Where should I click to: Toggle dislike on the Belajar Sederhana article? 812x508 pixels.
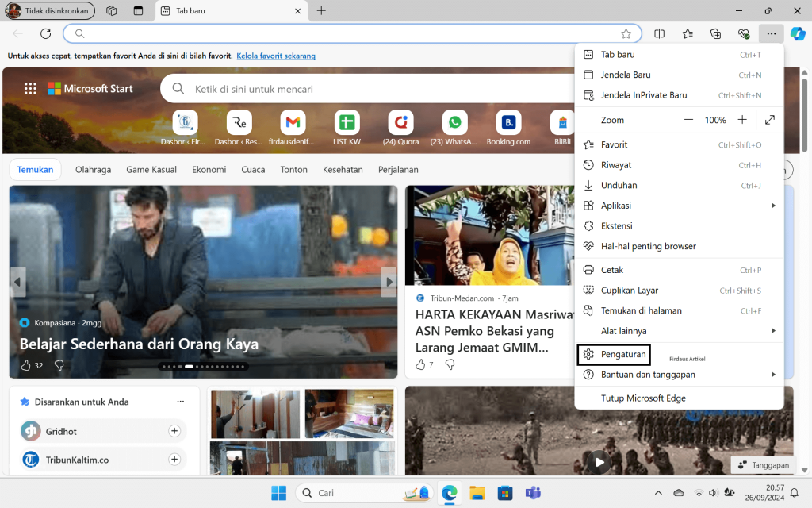[x=59, y=364]
